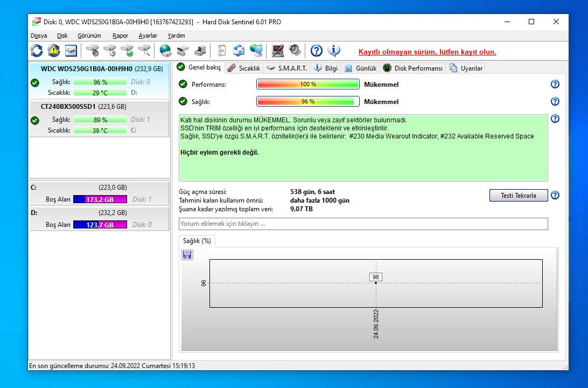Click the disk with clock toolbar icon
This screenshot has height=388, width=588.
click(110, 51)
